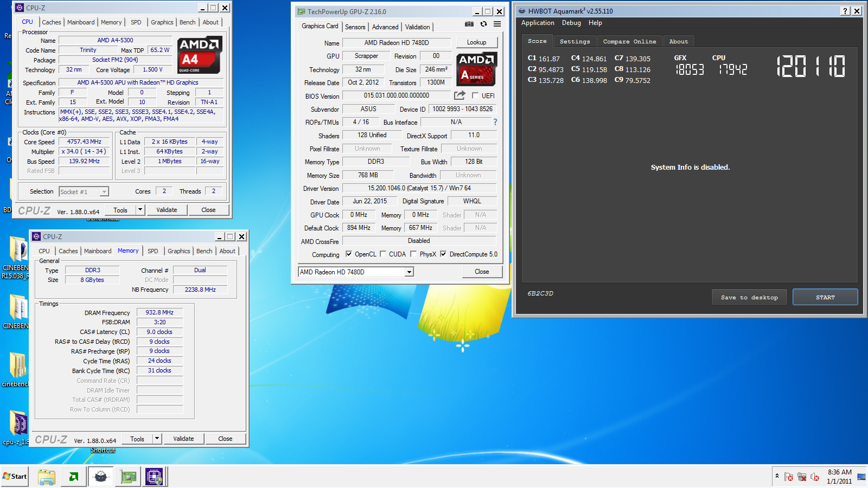
Task: Open the Debug menu in Aquamark
Action: pos(571,23)
